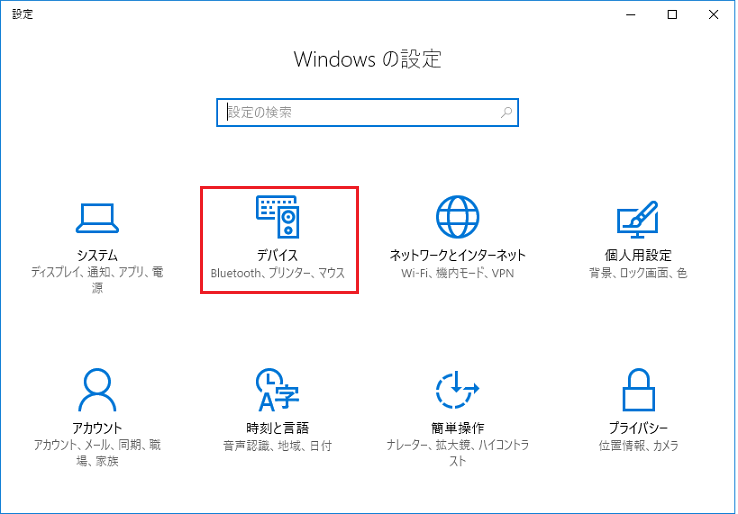Open the 個人用設定 paintbrush monitor icon

(x=638, y=220)
